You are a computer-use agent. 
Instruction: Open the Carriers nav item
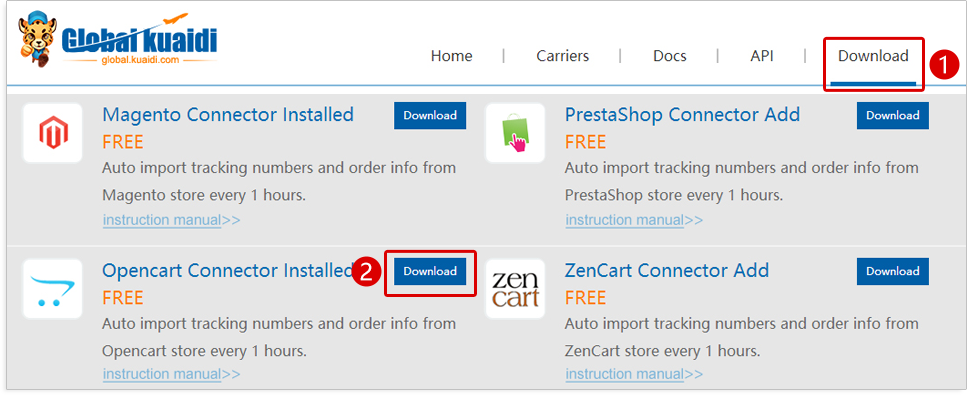[x=562, y=56]
